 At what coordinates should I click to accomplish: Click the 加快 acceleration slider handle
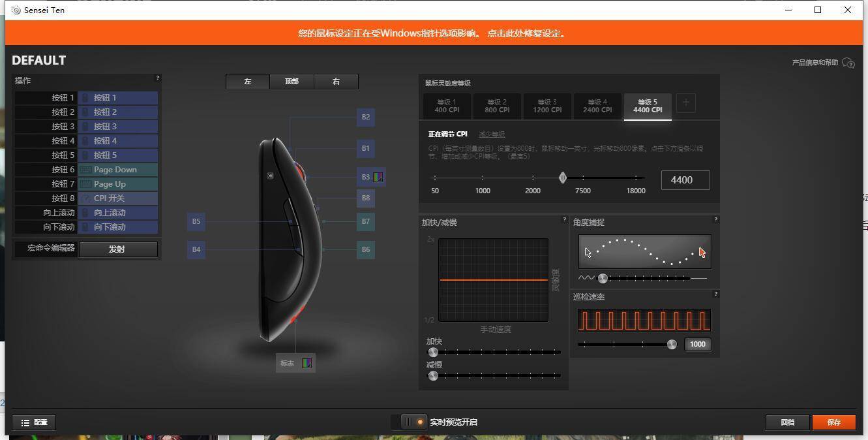[433, 352]
